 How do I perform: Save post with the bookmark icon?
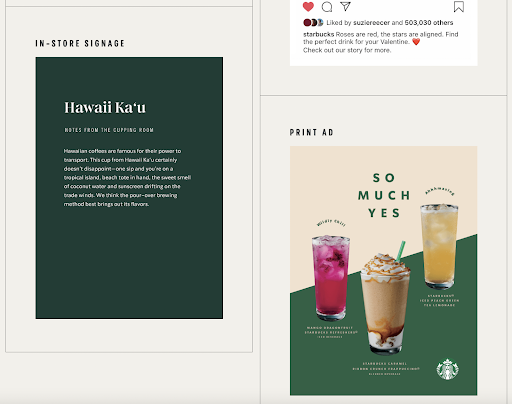point(459,6)
